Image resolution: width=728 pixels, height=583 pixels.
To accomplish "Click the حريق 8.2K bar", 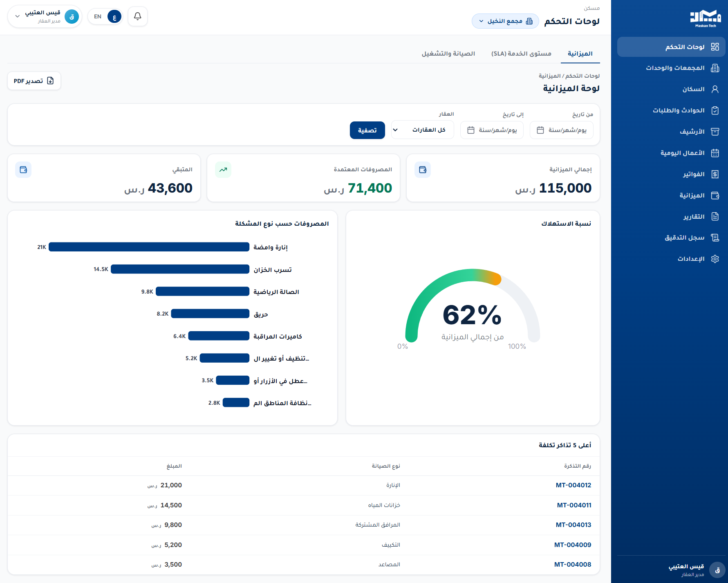I will pyautogui.click(x=210, y=314).
